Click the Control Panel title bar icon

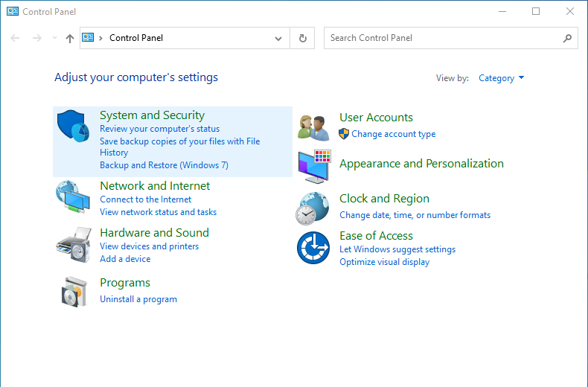tap(13, 11)
